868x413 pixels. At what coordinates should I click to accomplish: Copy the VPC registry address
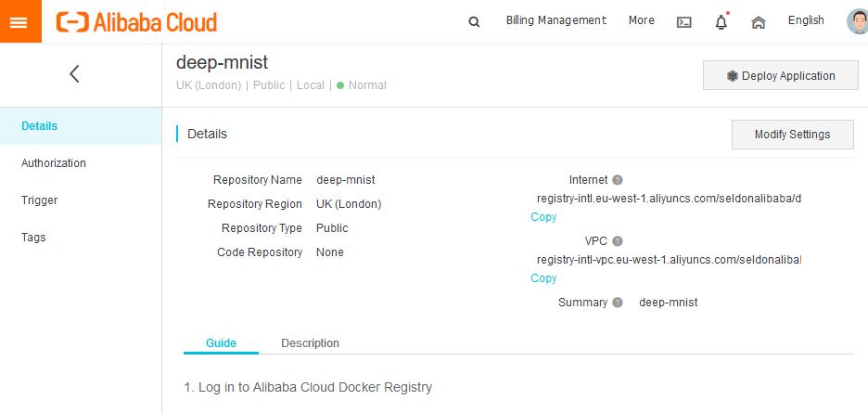click(x=543, y=278)
